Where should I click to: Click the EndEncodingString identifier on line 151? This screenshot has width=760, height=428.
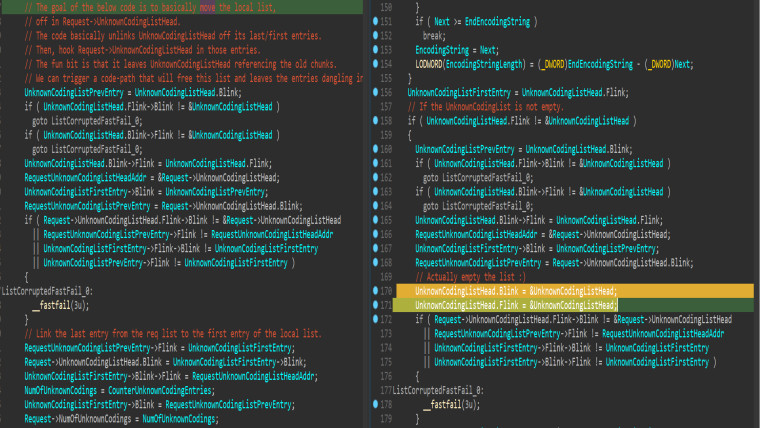click(497, 21)
